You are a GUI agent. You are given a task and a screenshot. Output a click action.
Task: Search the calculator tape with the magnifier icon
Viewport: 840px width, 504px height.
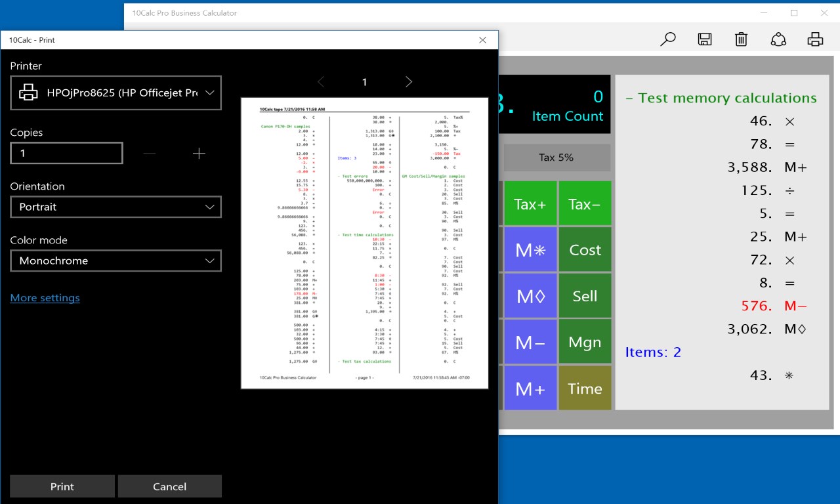667,39
